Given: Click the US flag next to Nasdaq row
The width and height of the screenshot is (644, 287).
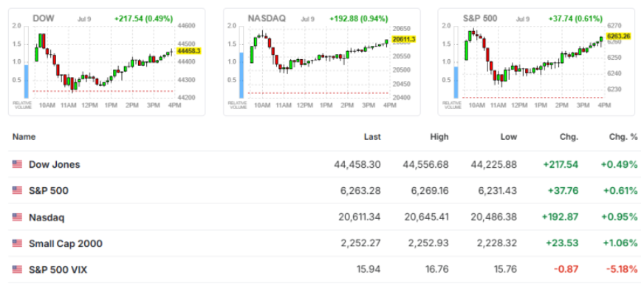Looking at the screenshot, I should (17, 217).
